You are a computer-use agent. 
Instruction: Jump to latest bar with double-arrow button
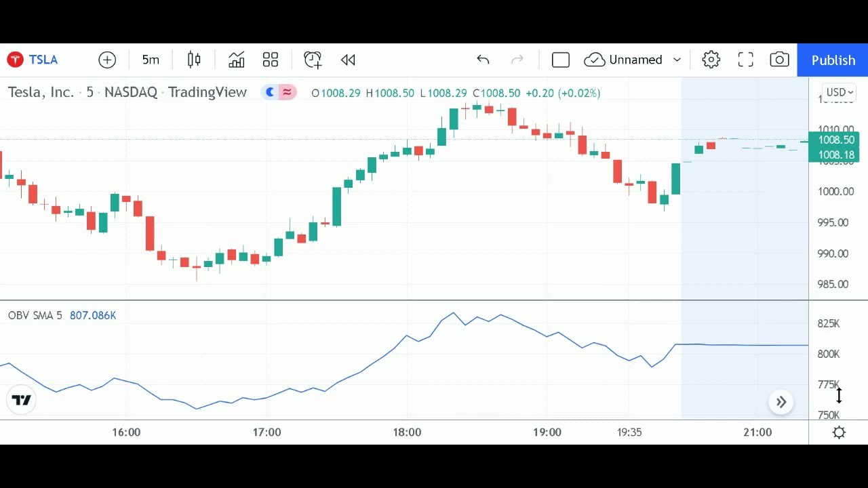point(781,402)
